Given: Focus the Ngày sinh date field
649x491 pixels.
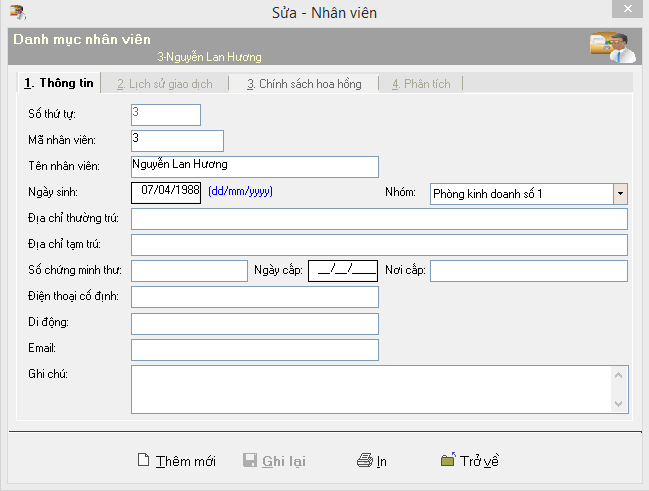Looking at the screenshot, I should click(x=167, y=192).
